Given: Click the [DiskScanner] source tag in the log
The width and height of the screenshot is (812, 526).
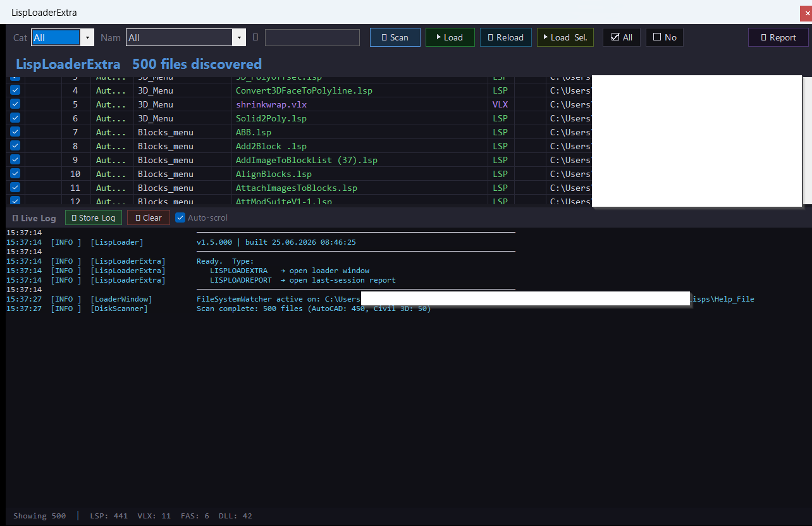Looking at the screenshot, I should tap(119, 309).
